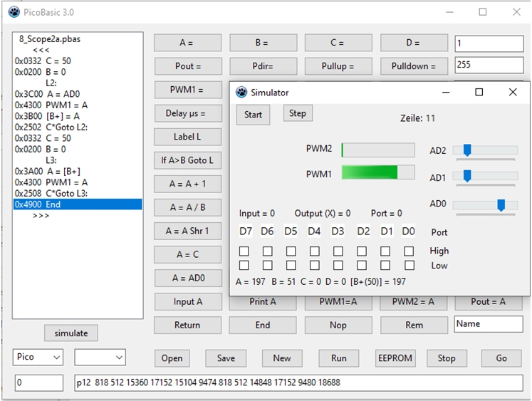Screen dimensions: 532x401
Task: Expand the empty port dropdown
Action: (100, 357)
